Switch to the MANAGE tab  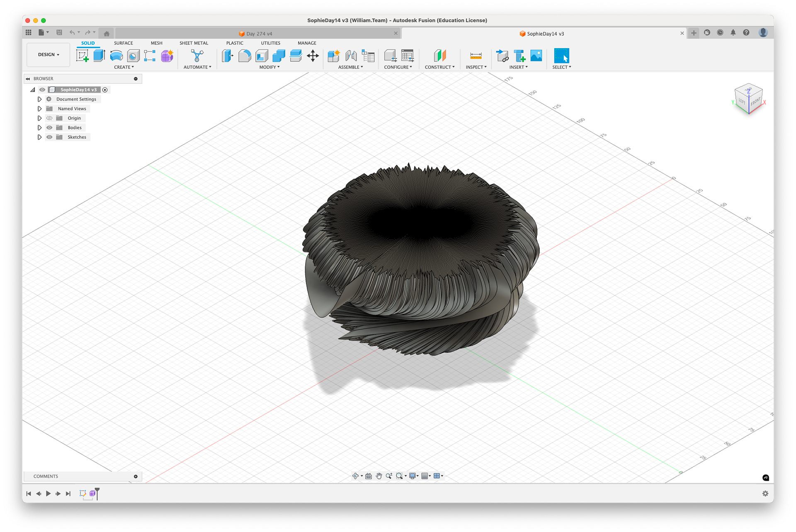(307, 43)
